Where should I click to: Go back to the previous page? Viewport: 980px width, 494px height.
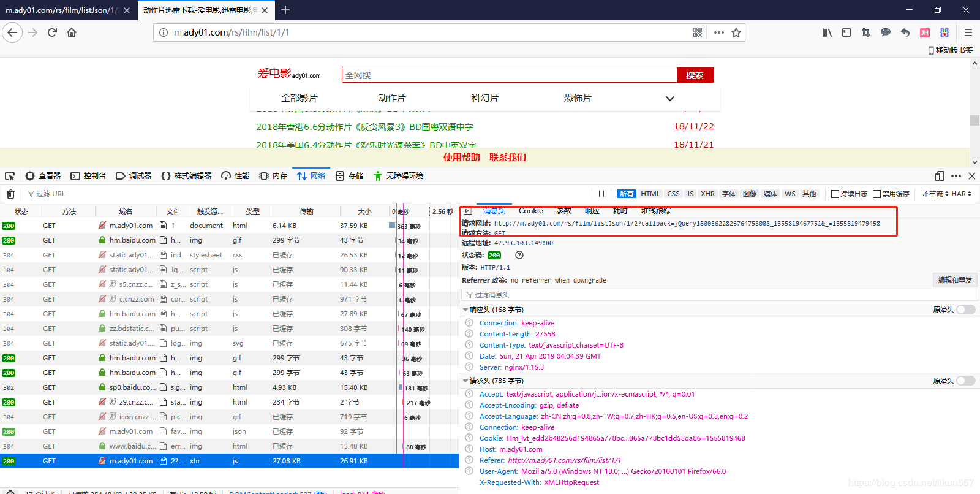[x=13, y=32]
